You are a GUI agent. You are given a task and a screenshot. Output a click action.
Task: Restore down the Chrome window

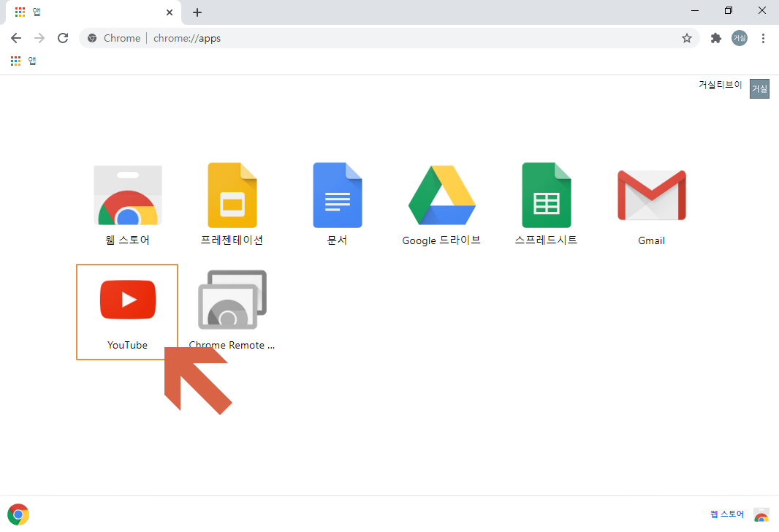pos(729,10)
